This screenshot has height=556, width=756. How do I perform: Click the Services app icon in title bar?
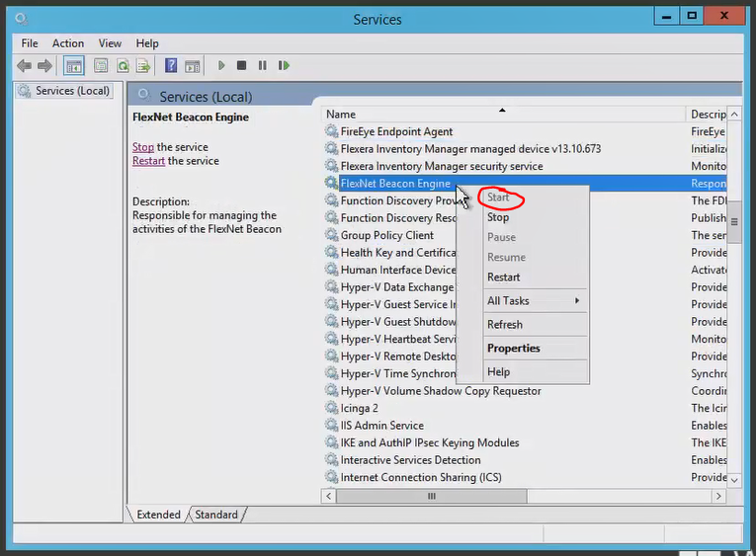tap(21, 20)
